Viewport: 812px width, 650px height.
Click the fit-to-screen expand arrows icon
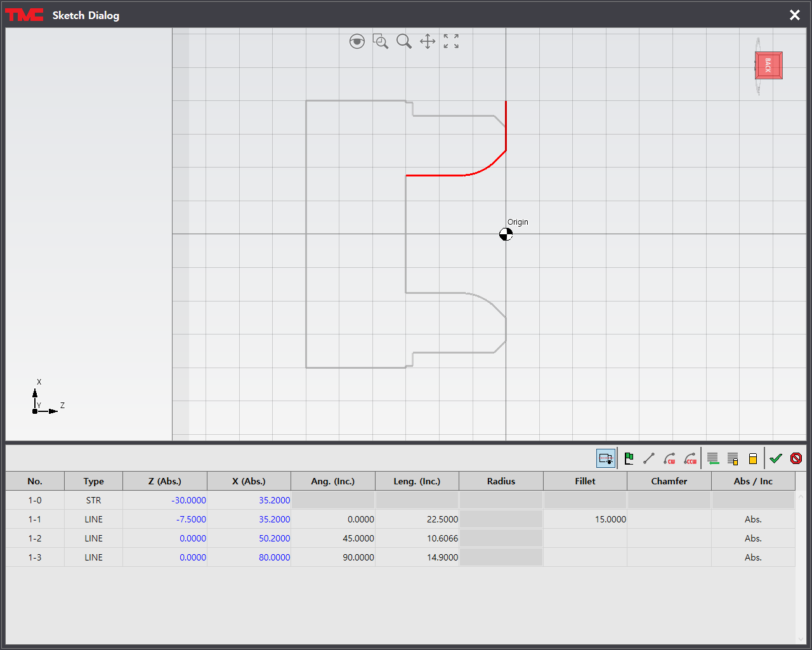[x=451, y=42]
